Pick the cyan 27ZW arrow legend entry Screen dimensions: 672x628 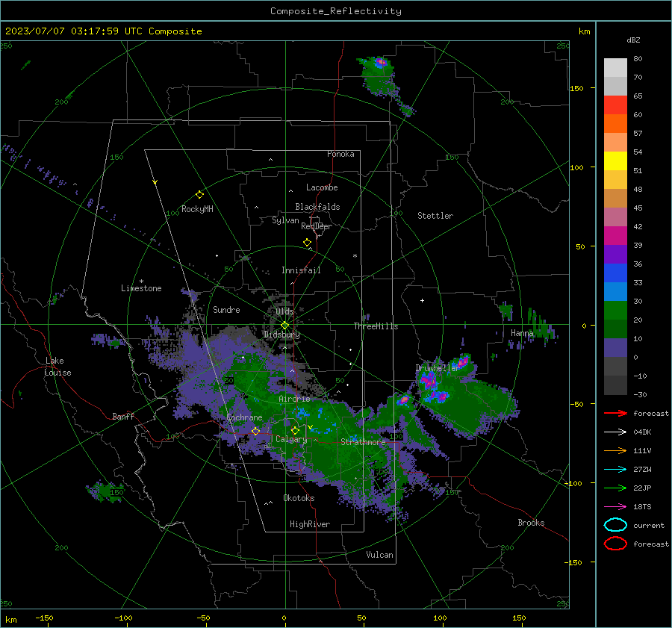[615, 469]
